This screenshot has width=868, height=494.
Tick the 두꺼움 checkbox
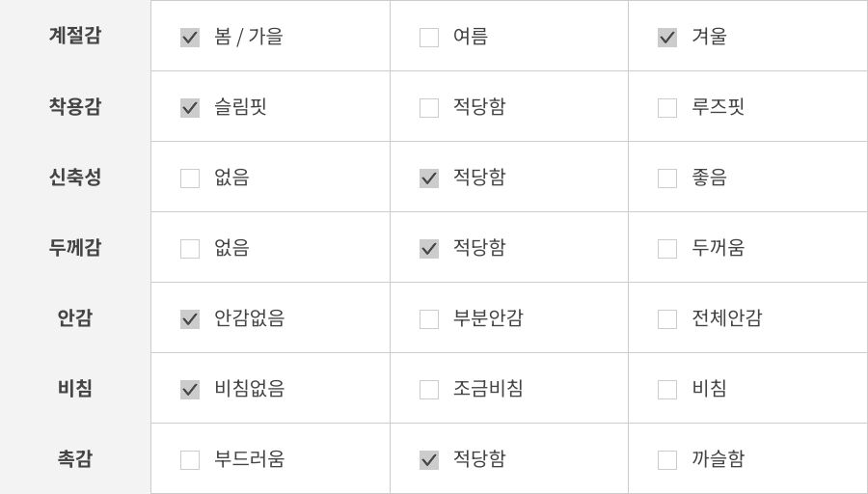coord(667,249)
